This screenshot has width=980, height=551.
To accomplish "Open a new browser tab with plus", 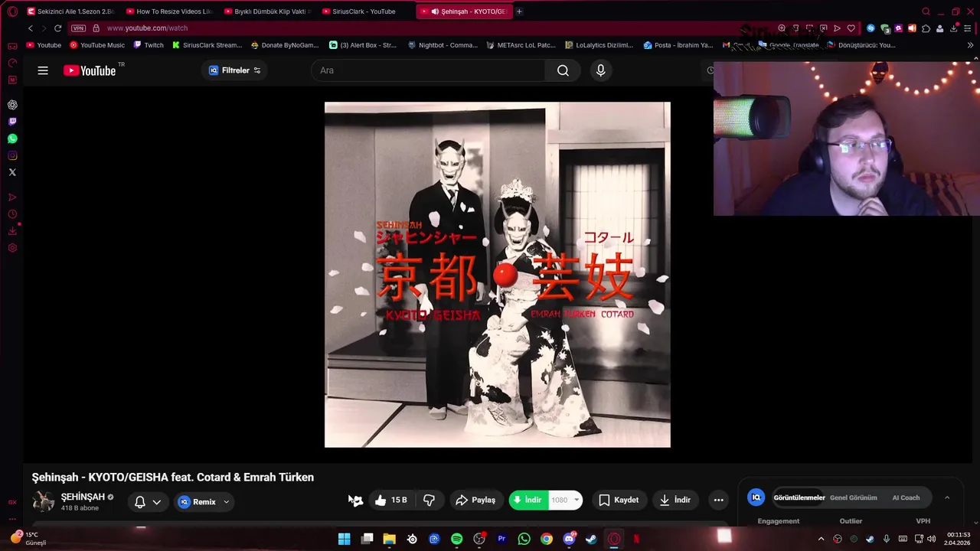I will pyautogui.click(x=519, y=11).
